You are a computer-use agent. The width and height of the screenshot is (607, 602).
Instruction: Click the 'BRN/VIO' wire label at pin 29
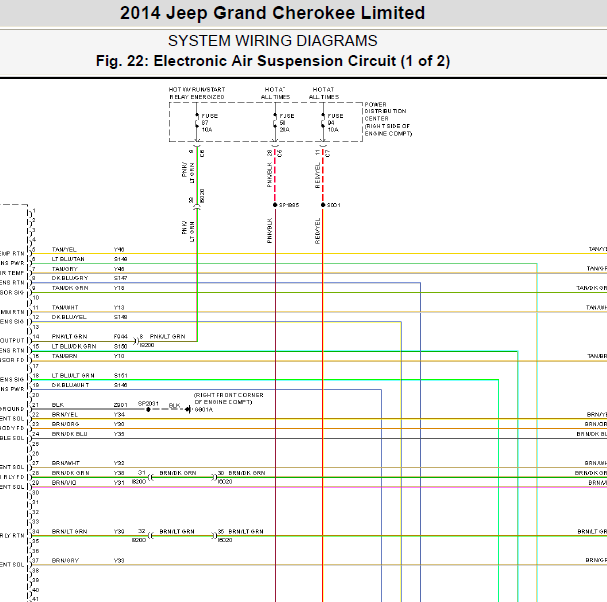pos(64,483)
